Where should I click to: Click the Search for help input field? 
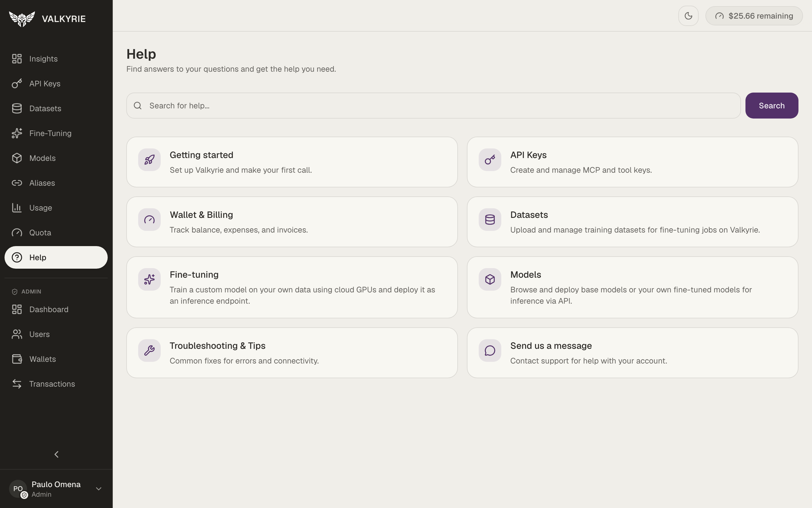433,106
